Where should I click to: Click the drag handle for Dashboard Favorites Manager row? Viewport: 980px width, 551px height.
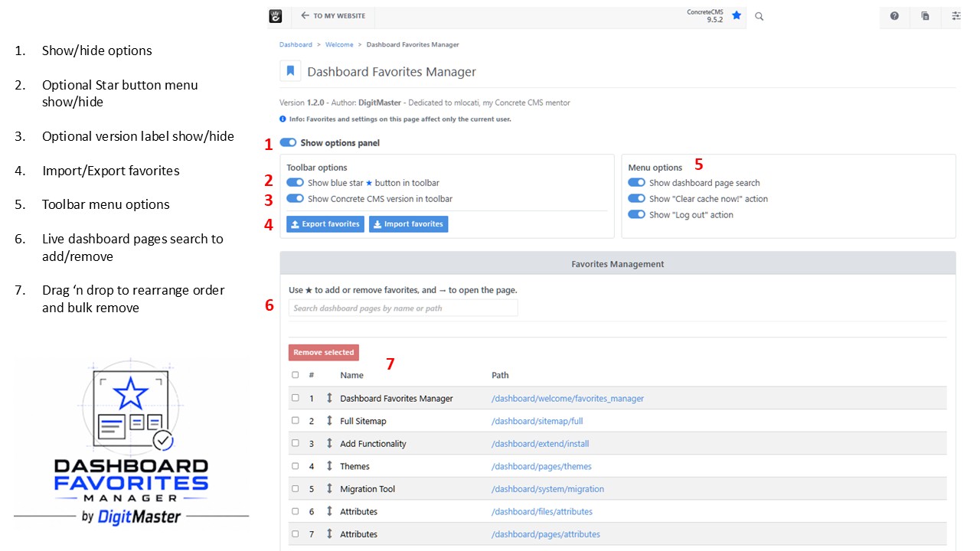tap(329, 398)
